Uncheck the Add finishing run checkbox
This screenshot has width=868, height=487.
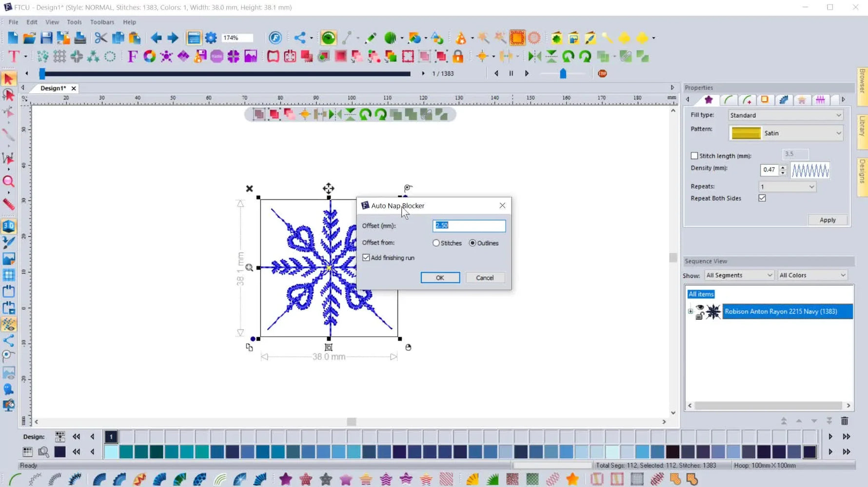[x=366, y=257]
